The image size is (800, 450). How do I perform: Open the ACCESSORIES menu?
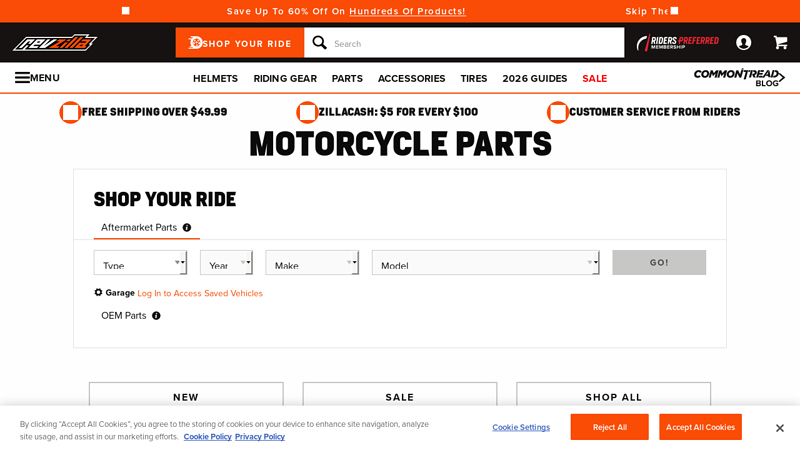tap(412, 79)
